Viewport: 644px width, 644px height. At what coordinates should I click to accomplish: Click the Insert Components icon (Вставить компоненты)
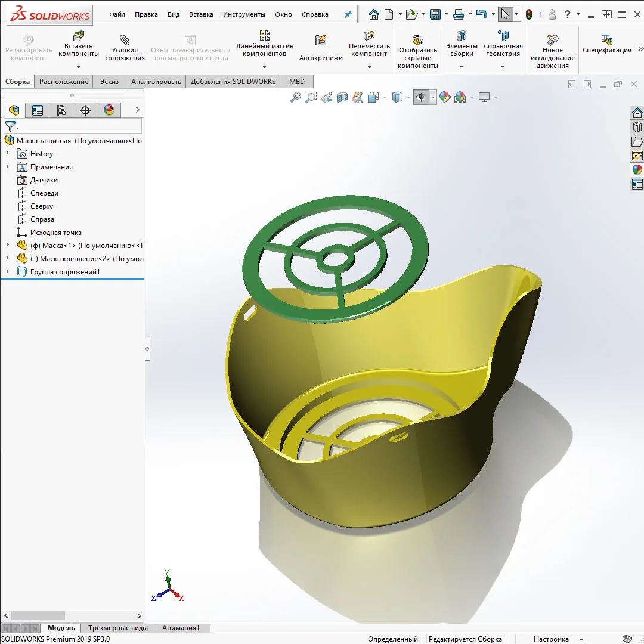[78, 37]
